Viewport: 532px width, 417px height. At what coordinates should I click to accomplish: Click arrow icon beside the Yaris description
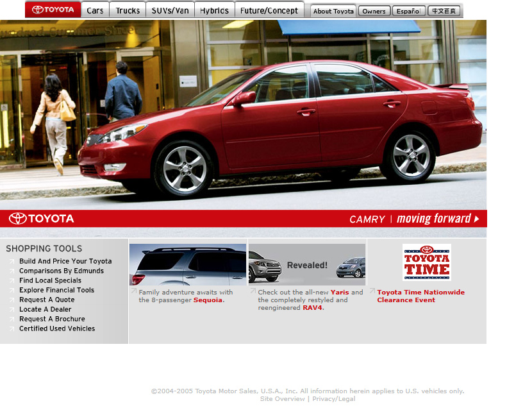[x=253, y=291]
